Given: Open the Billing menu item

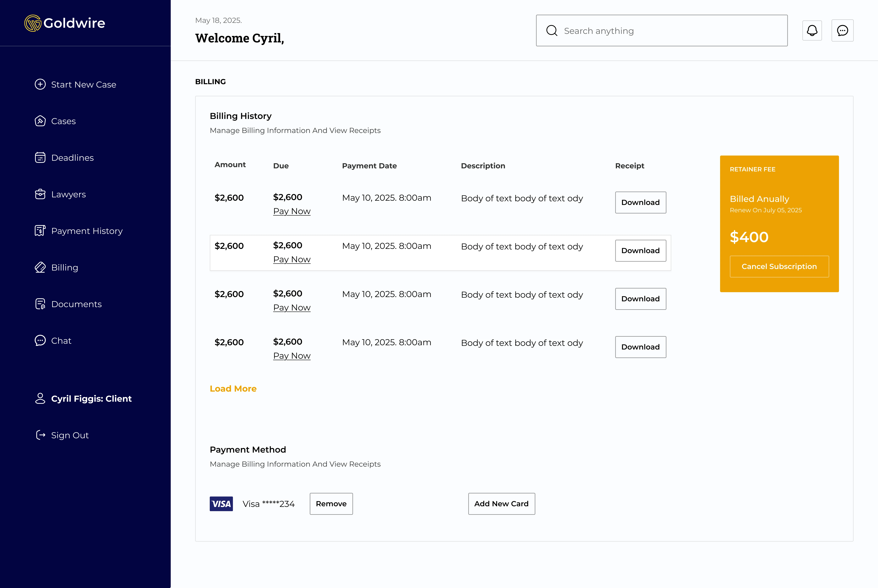Looking at the screenshot, I should pyautogui.click(x=64, y=267).
